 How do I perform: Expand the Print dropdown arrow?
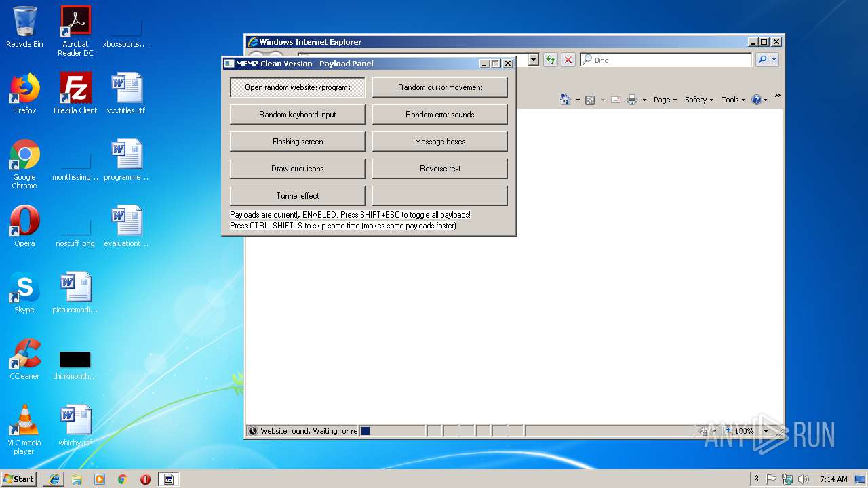click(x=644, y=100)
